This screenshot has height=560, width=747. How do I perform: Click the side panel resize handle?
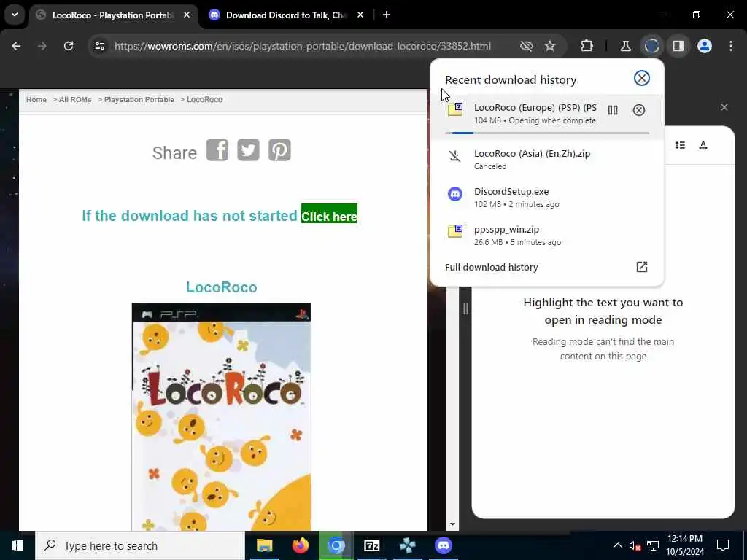(x=465, y=308)
